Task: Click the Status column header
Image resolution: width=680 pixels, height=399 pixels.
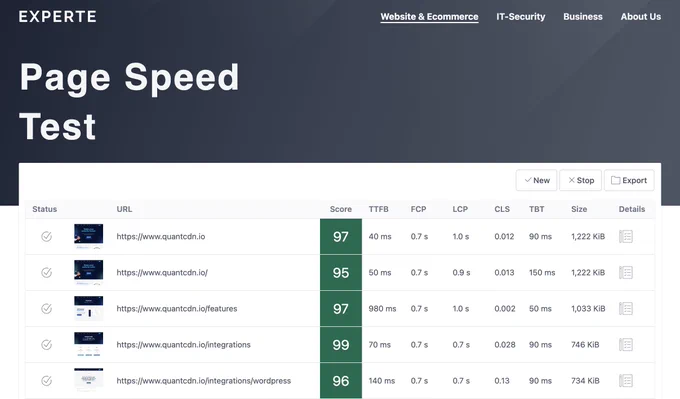Action: 44,209
